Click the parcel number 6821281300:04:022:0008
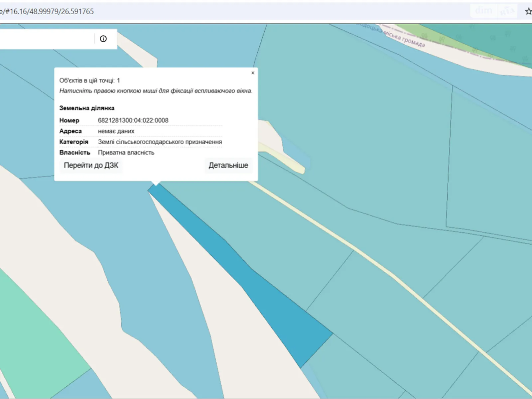The height and width of the screenshot is (399, 532). pos(133,120)
